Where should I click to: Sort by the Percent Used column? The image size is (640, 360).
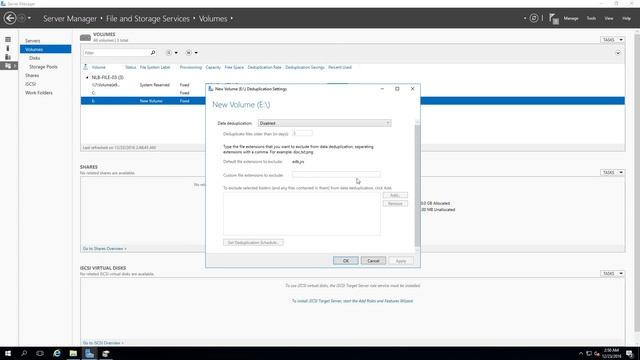(340, 67)
